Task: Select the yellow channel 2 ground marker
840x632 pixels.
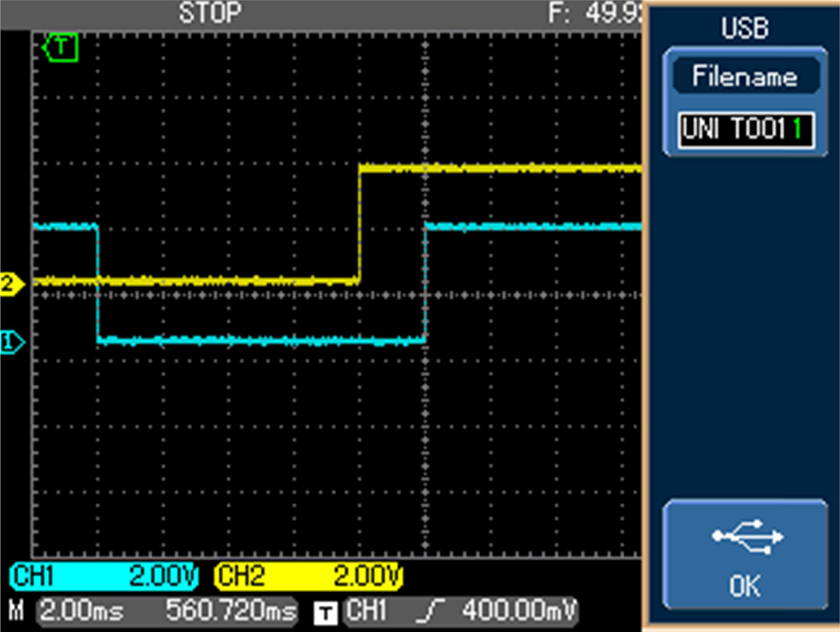Action: (x=11, y=285)
